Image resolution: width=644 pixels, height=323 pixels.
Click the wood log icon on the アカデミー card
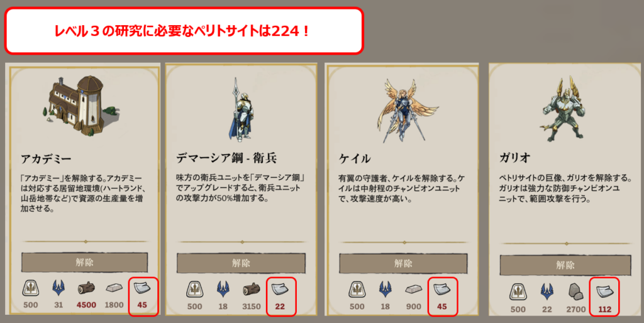point(86,289)
